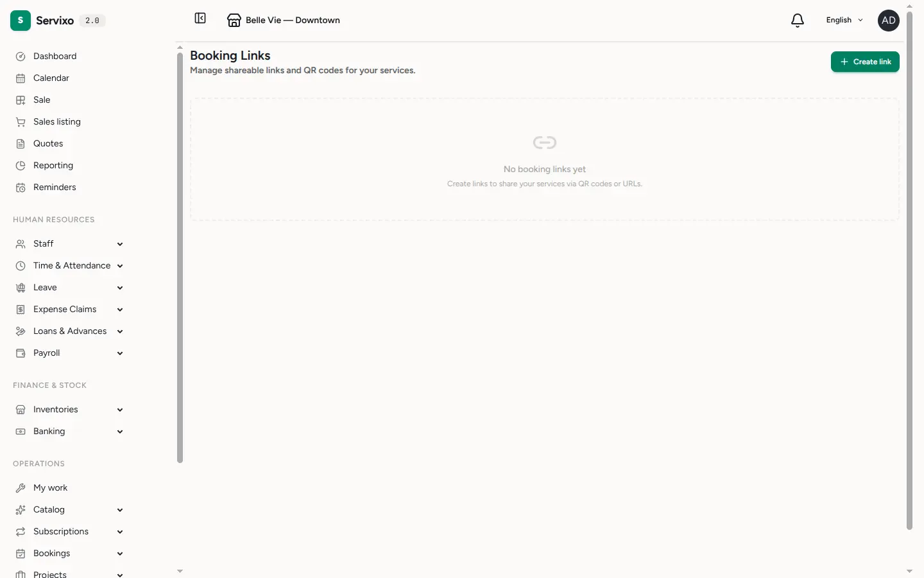924x578 pixels.
Task: Collapse the sidebar with the panel toggle icon
Action: tap(200, 18)
